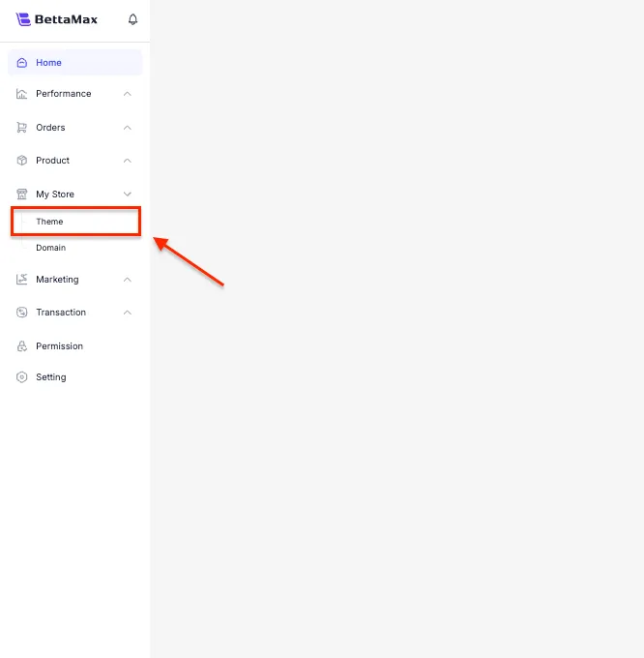Open Domain under My Store

(51, 248)
